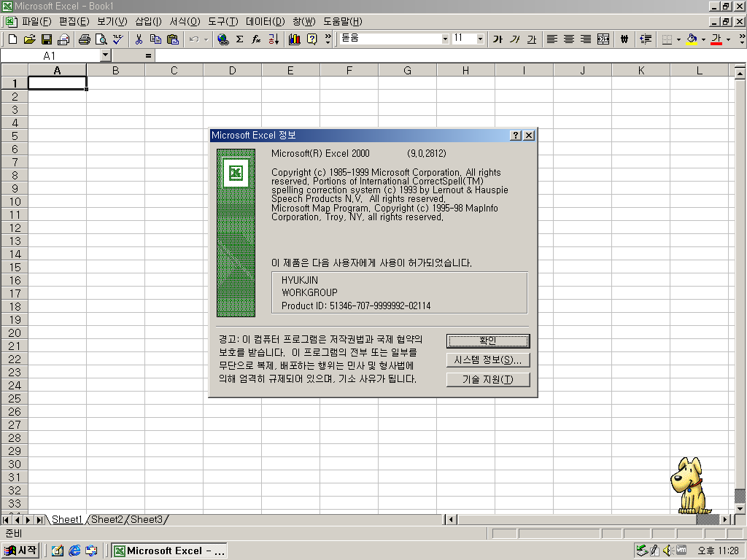Image resolution: width=747 pixels, height=560 pixels.
Task: Toggle Bold (가) formatting
Action: (x=498, y=39)
